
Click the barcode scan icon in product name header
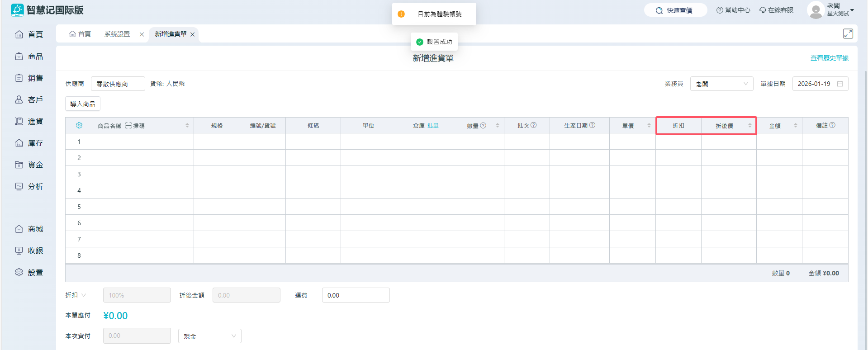pos(128,126)
